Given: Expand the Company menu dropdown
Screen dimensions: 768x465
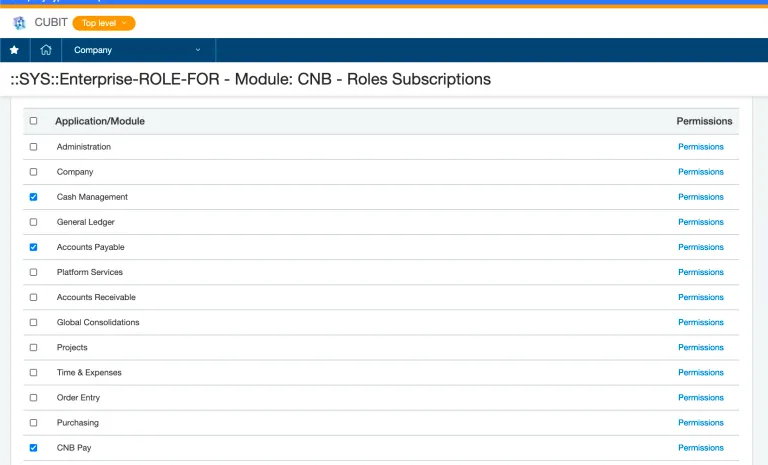Looking at the screenshot, I should pos(138,50).
